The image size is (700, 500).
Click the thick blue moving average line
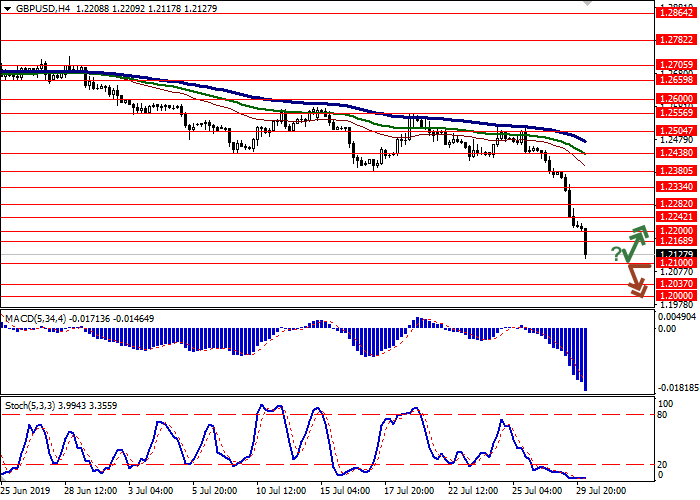(x=300, y=101)
